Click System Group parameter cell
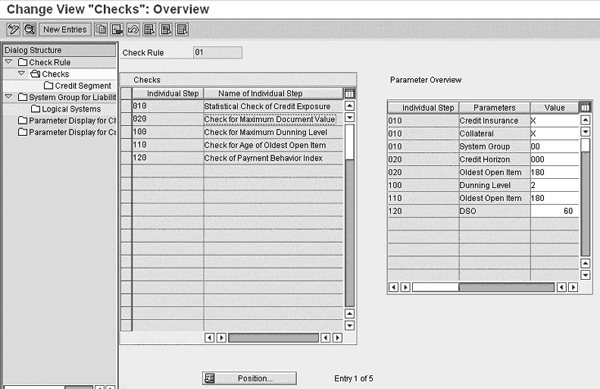 coord(494,146)
